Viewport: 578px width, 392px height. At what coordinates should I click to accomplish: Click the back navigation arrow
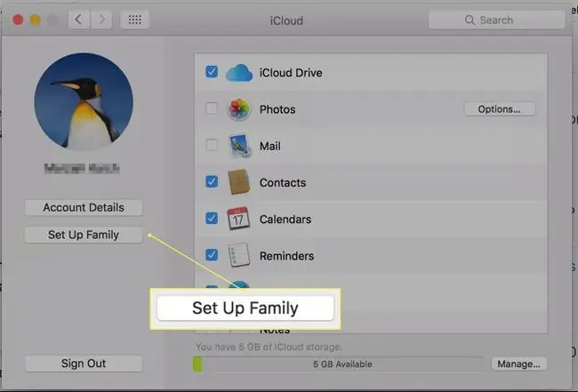click(79, 20)
